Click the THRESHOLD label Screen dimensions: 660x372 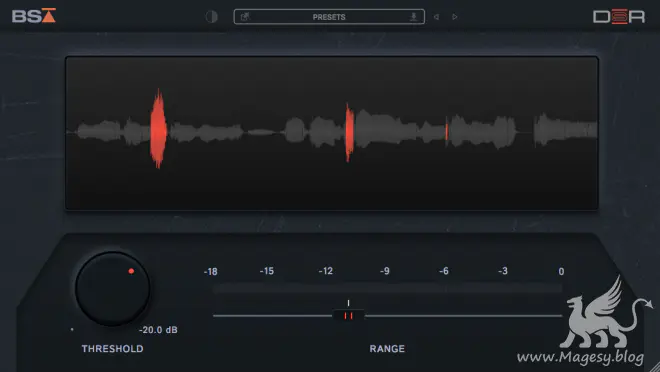112,348
